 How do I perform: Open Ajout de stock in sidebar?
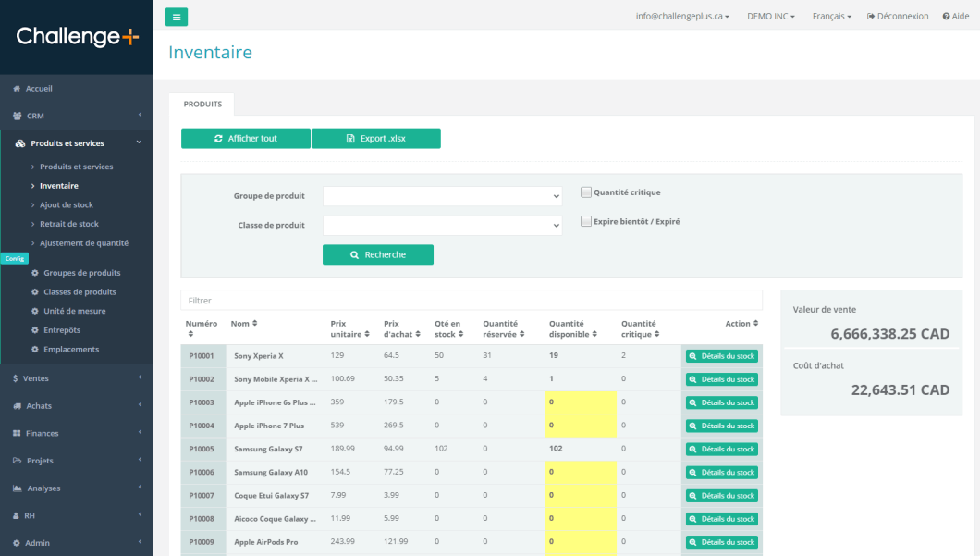pos(66,205)
